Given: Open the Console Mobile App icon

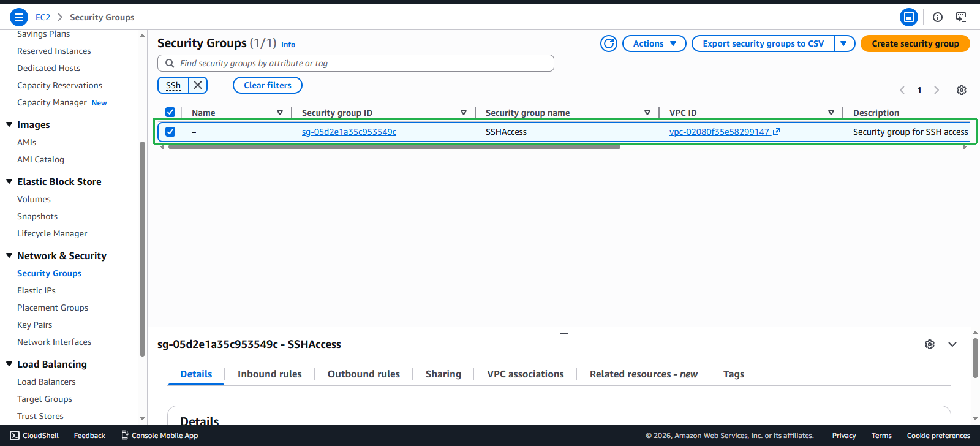Looking at the screenshot, I should 125,436.
